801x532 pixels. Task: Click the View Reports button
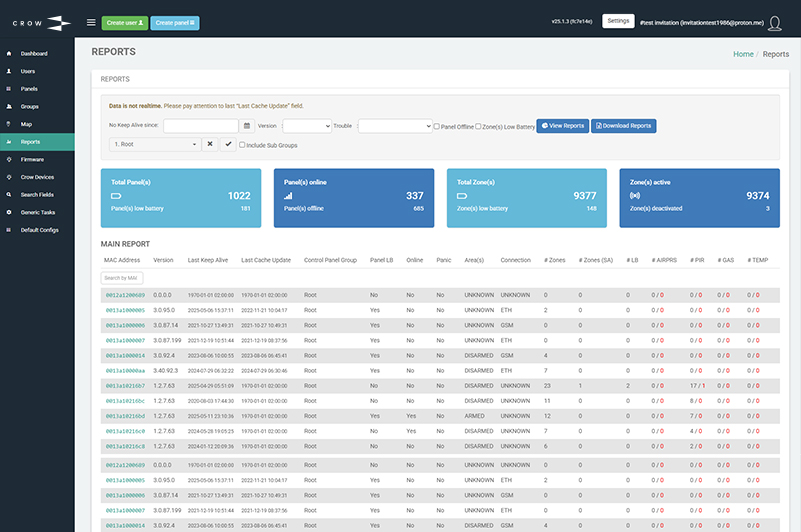pyautogui.click(x=562, y=126)
